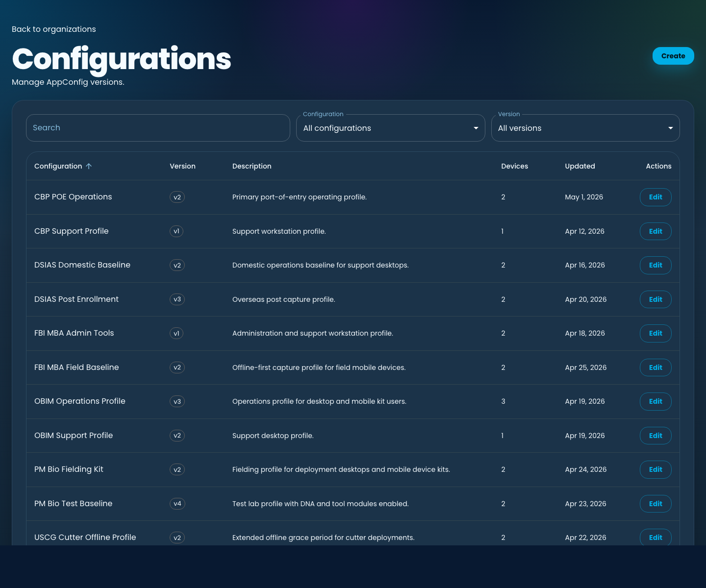Image resolution: width=706 pixels, height=588 pixels.
Task: Select the OBIM Operations Profile name
Action: click(x=80, y=401)
